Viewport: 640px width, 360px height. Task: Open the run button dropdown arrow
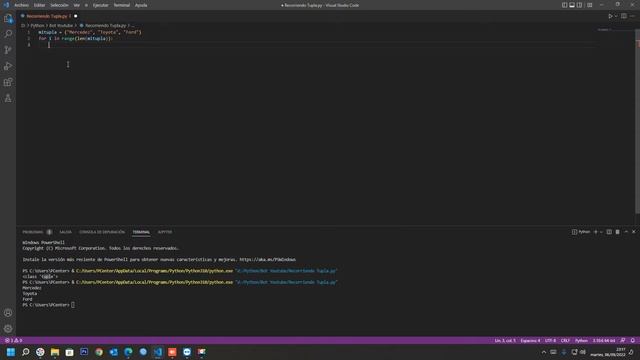coord(616,16)
